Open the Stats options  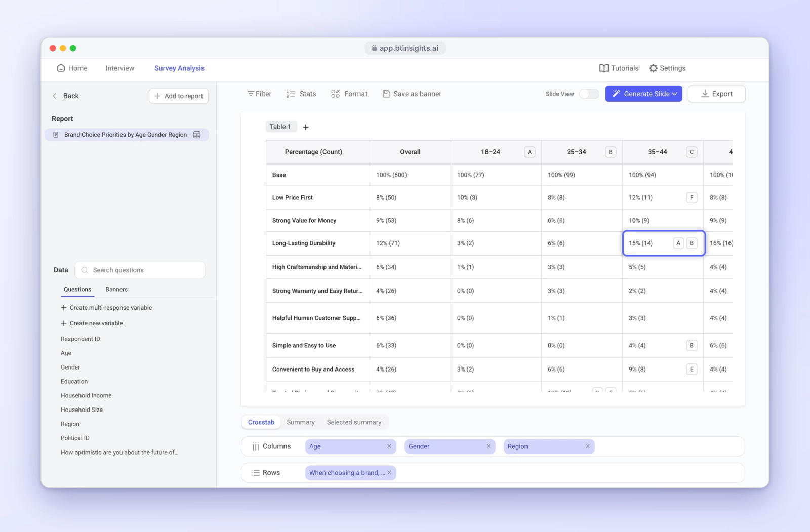coord(301,94)
